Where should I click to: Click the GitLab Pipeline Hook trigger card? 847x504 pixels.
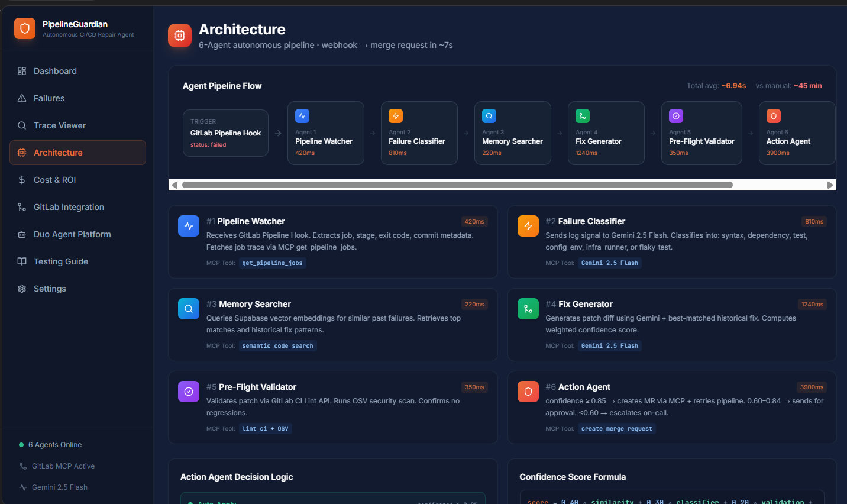[225, 133]
